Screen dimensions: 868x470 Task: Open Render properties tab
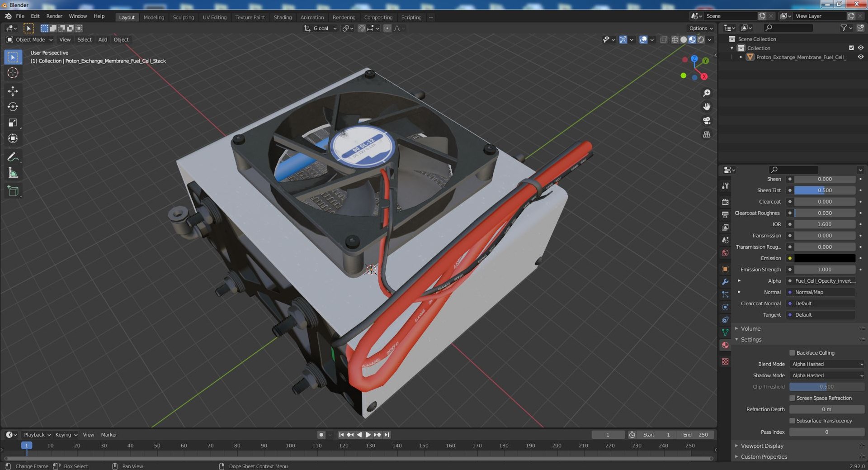pos(725,202)
